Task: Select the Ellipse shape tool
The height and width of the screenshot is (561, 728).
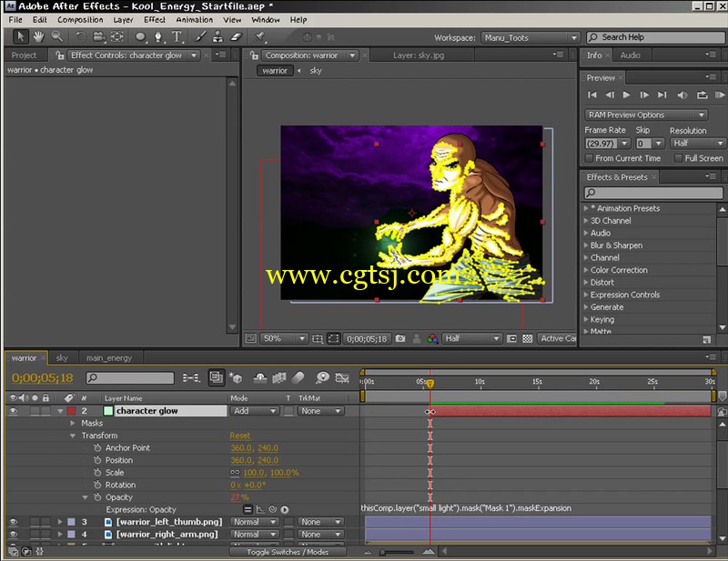Action: pos(140,37)
